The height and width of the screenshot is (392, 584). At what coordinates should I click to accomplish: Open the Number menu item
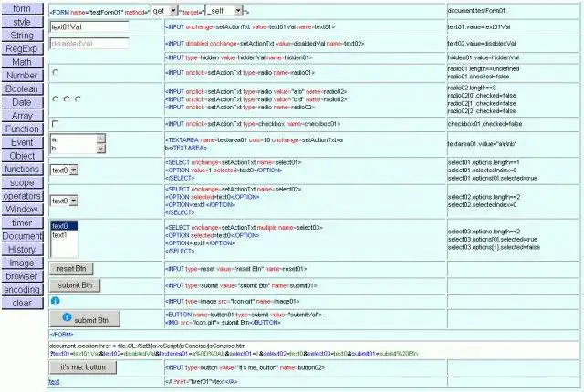click(x=22, y=76)
